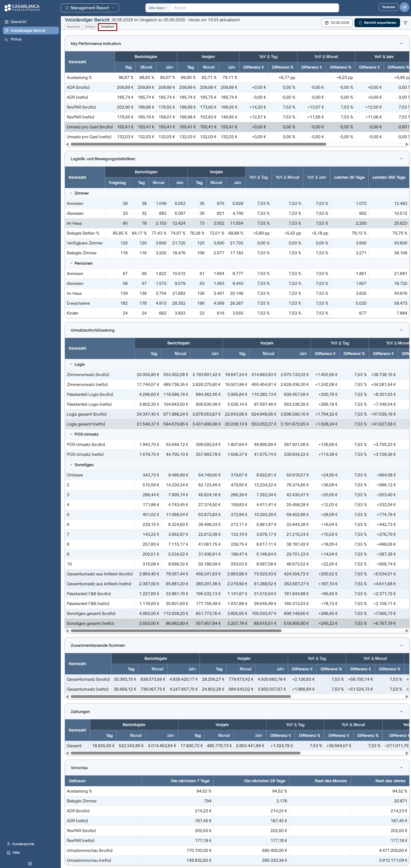Viewport: 411px width, 868px height.
Task: Collapse the Umsatzaufschlüsselung section
Action: pos(401,330)
